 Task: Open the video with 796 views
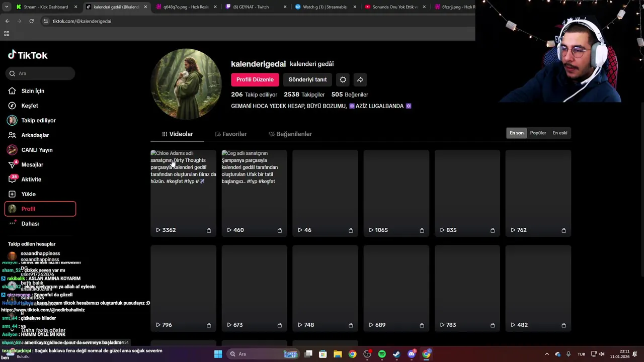click(x=183, y=288)
